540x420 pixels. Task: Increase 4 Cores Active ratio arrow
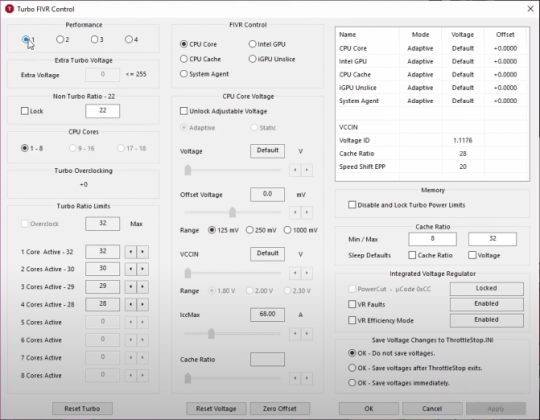143,304
